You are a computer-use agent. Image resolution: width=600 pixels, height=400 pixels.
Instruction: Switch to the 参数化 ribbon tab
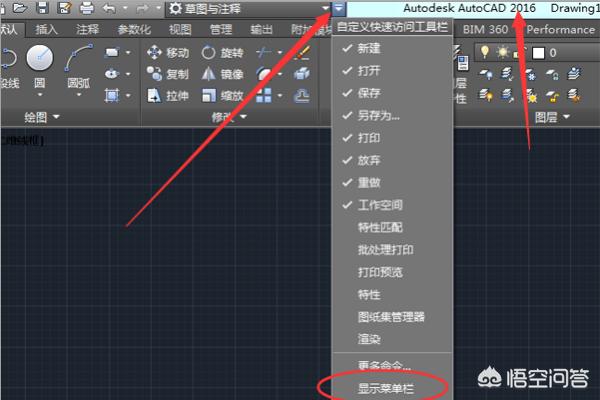(134, 29)
